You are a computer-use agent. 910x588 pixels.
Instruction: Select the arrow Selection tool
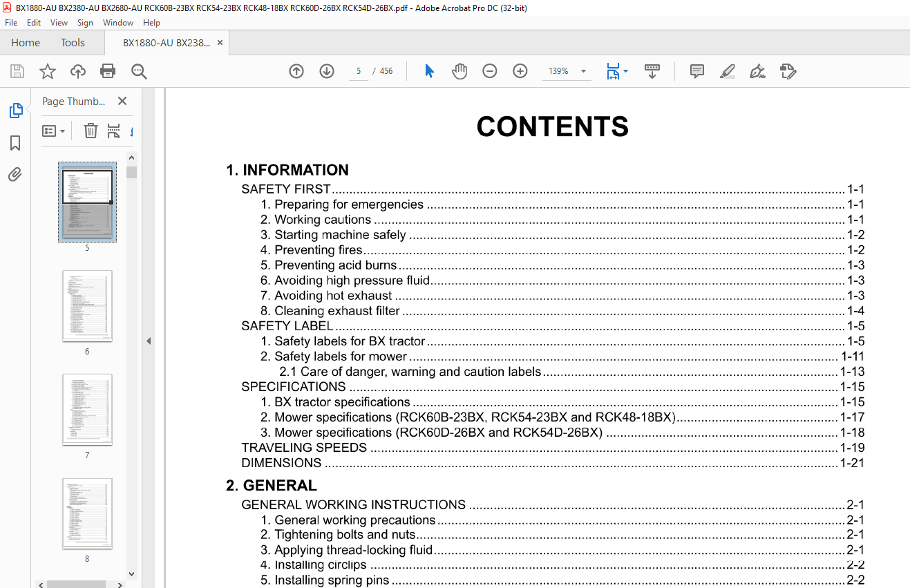[429, 71]
